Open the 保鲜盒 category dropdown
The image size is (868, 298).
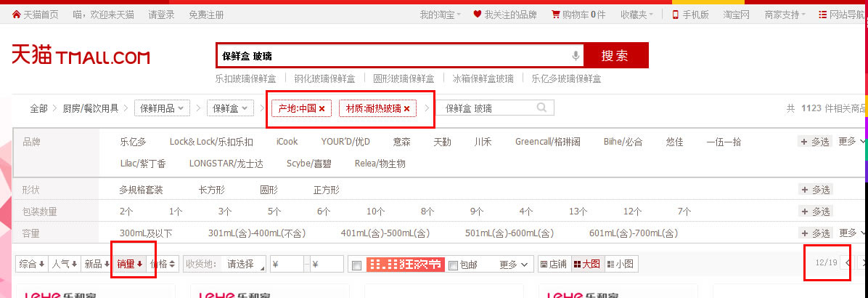tap(230, 108)
